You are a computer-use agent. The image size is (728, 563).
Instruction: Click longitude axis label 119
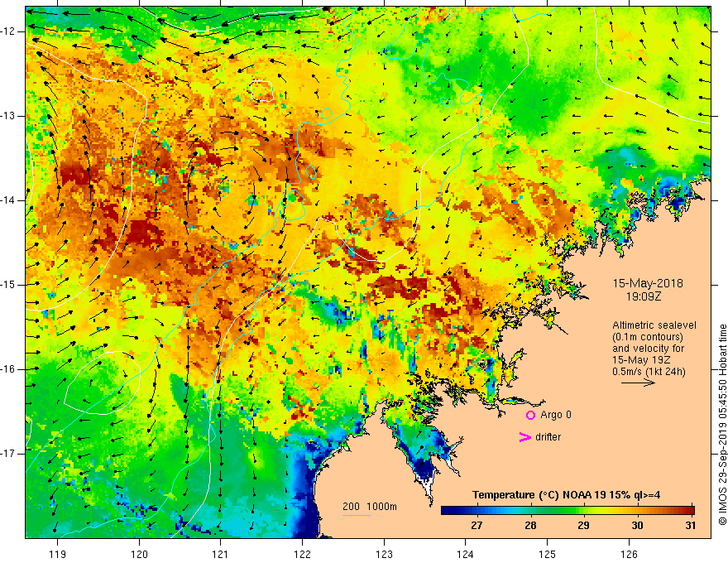[58, 554]
